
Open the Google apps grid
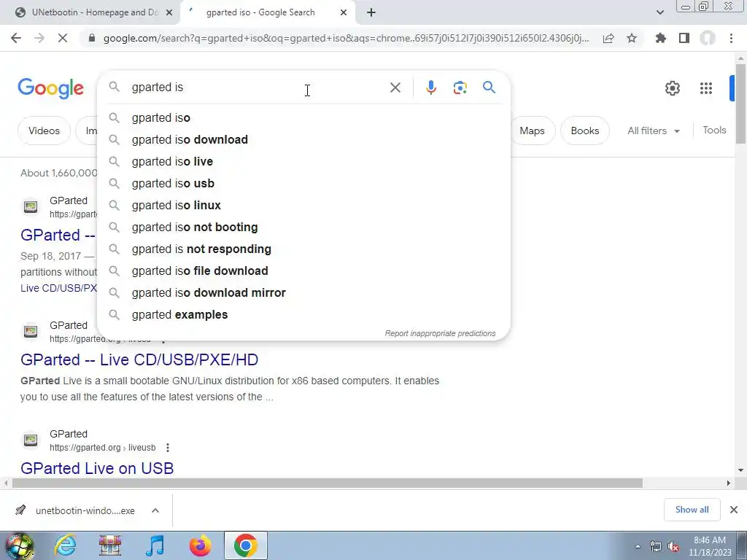point(706,88)
